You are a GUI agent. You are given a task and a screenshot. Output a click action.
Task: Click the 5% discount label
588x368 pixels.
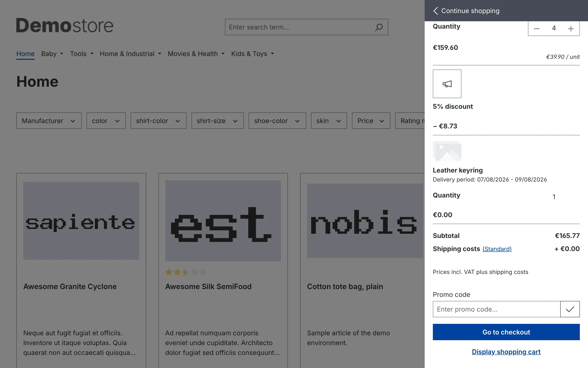tap(453, 106)
